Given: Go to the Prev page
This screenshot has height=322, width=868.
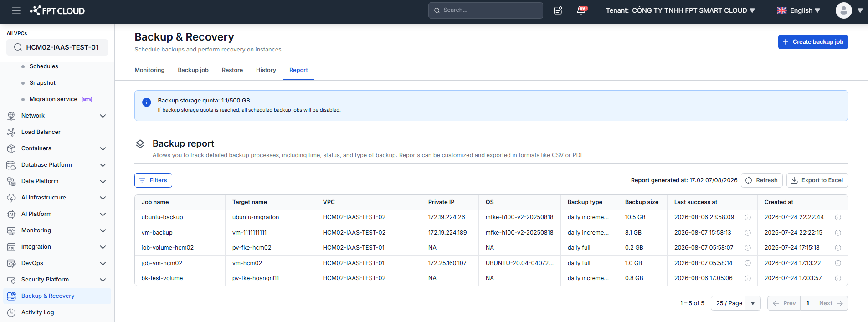Looking at the screenshot, I should click(784, 303).
